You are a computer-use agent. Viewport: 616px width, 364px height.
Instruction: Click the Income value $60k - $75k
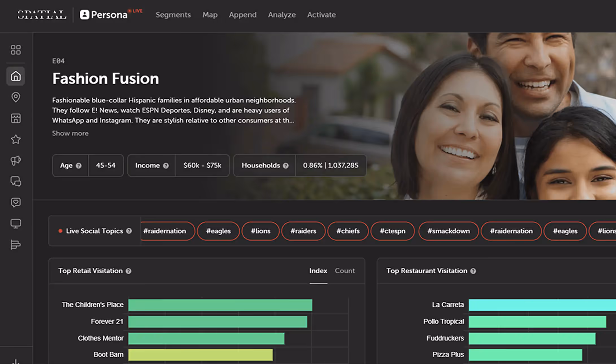(202, 165)
